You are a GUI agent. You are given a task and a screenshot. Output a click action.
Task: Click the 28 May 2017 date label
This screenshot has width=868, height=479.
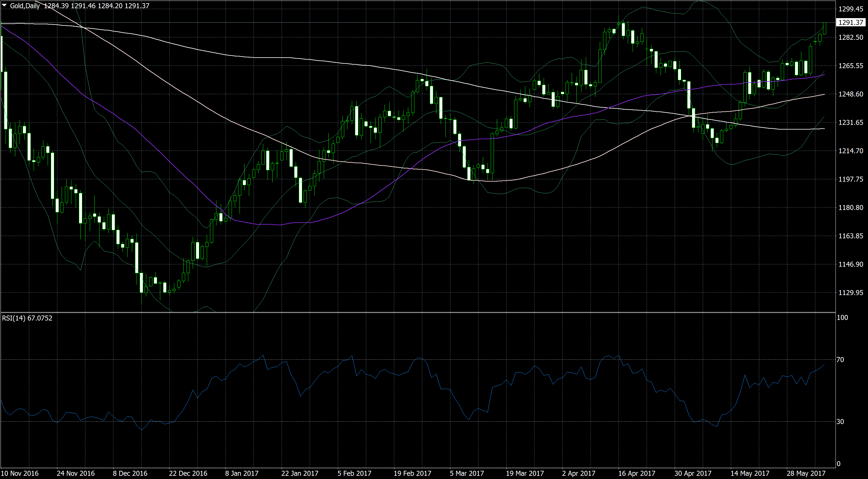[806, 473]
